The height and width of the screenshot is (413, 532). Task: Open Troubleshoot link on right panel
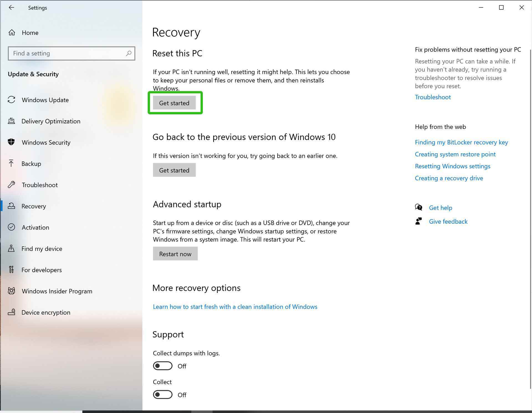[432, 97]
